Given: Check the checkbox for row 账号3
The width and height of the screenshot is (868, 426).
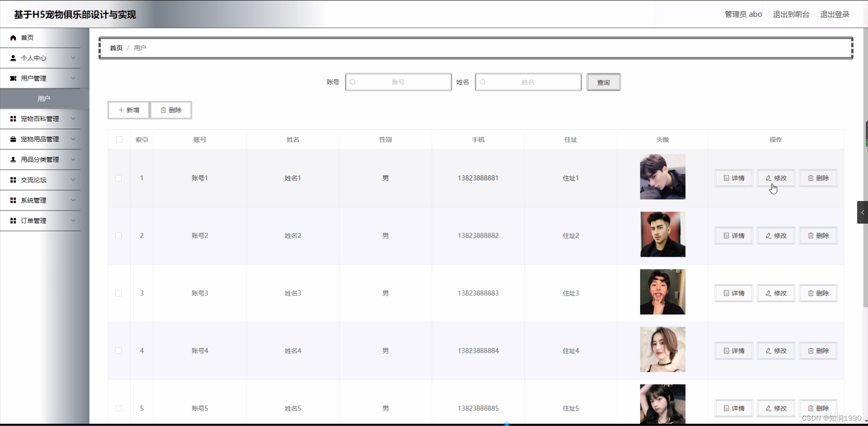Looking at the screenshot, I should tap(118, 293).
